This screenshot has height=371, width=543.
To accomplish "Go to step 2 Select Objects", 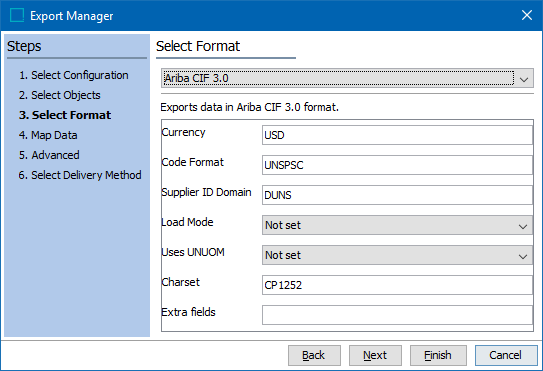I will (60, 95).
